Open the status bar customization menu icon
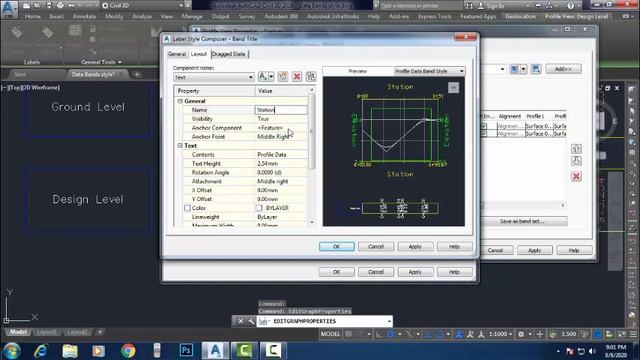 pos(633,334)
